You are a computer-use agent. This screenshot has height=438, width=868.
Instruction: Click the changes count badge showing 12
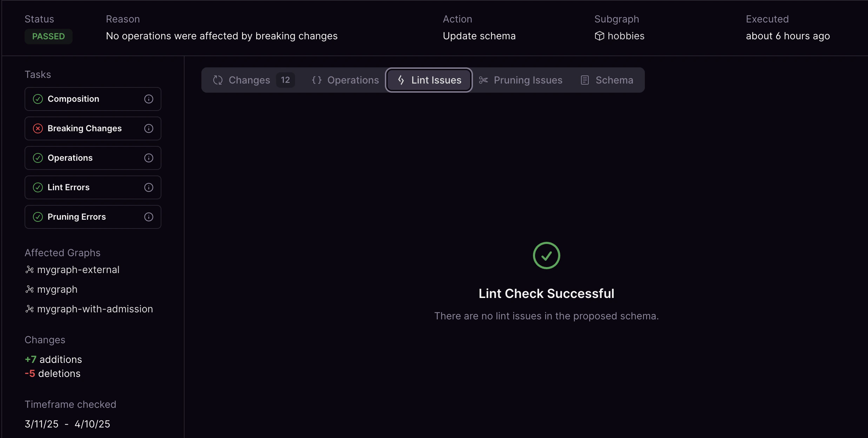pos(285,80)
